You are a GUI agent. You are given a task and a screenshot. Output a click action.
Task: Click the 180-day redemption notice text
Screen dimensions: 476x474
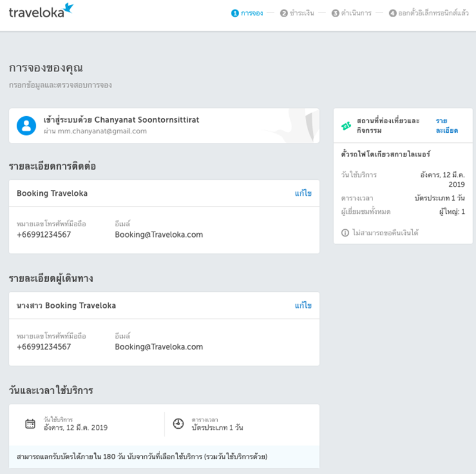[142, 457]
